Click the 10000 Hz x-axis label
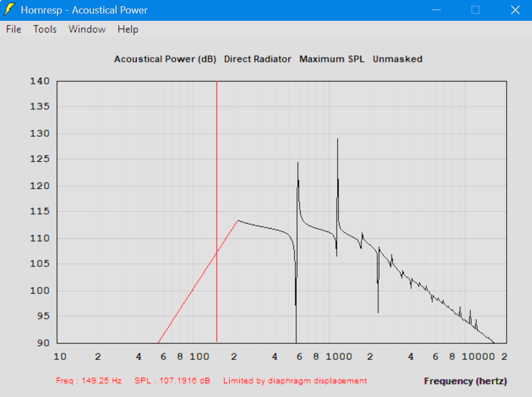The height and width of the screenshot is (397, 532). click(479, 356)
